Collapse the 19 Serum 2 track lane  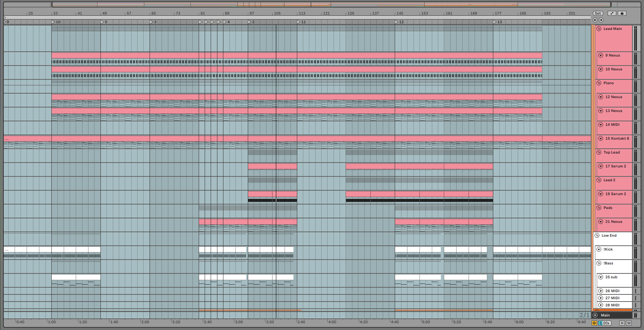(601, 194)
